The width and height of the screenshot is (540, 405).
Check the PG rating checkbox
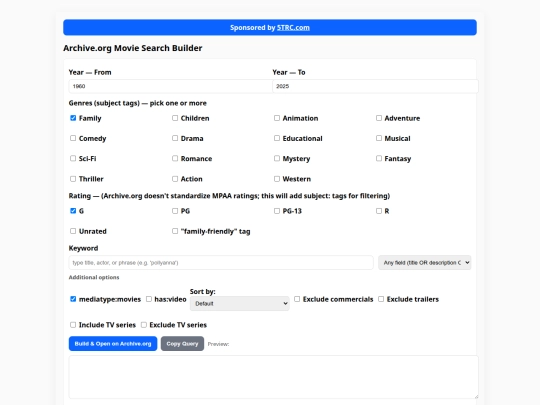[x=175, y=211]
